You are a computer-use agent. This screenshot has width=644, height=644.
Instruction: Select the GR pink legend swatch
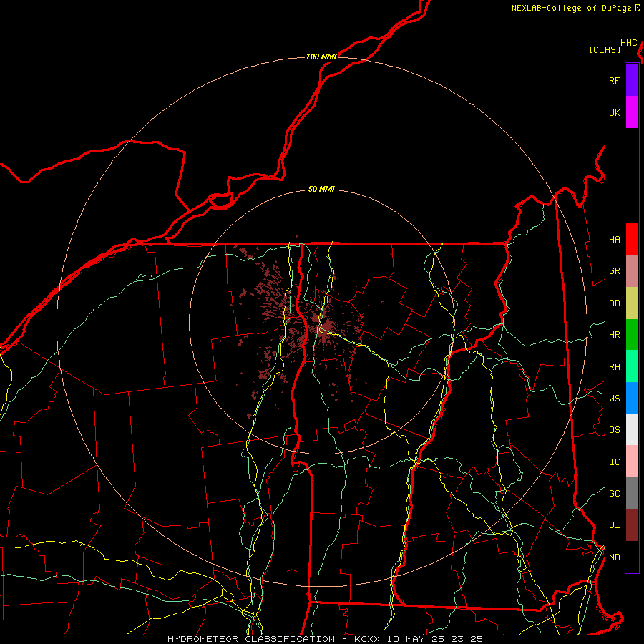(x=632, y=271)
